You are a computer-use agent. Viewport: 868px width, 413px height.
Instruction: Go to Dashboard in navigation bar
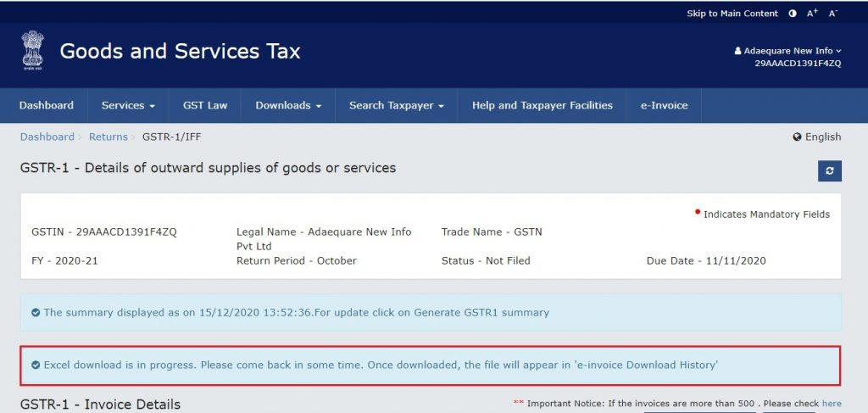[x=47, y=106]
